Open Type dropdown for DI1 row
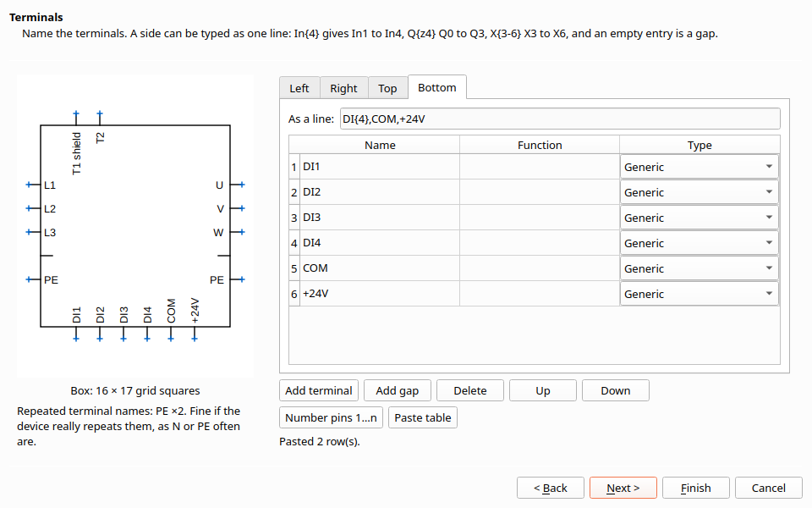812x508 pixels. point(700,167)
